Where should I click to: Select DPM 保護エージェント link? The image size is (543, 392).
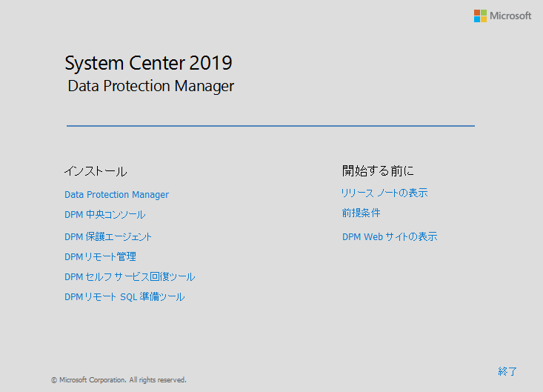point(108,237)
